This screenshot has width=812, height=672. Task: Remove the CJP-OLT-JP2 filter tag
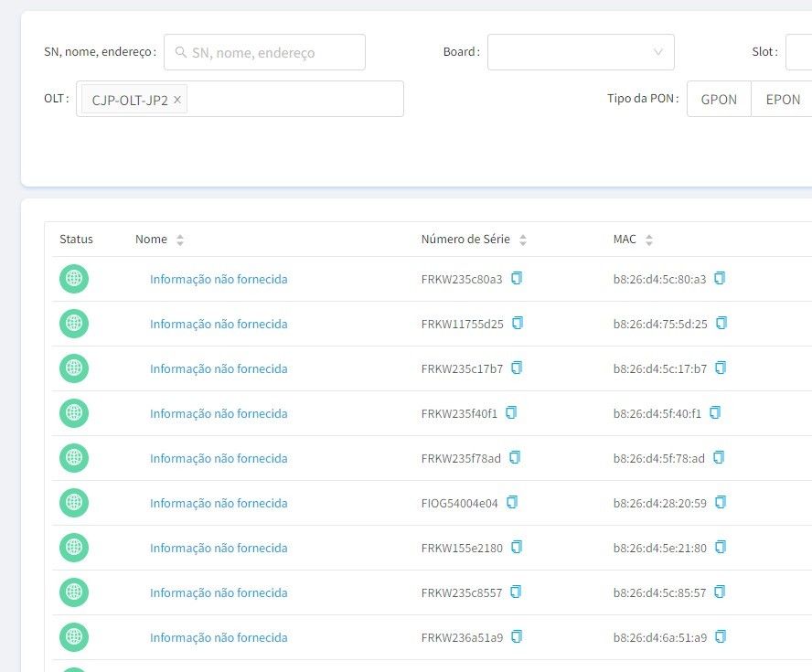pyautogui.click(x=177, y=100)
